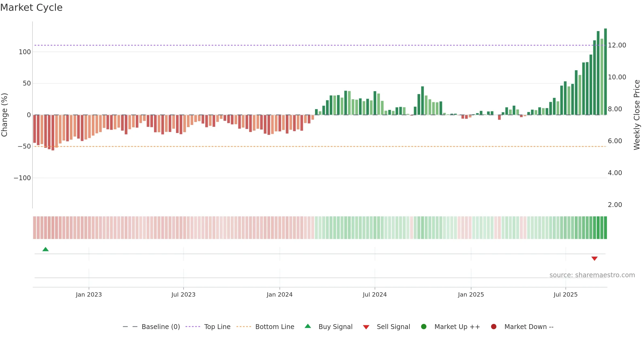This screenshot has height=362, width=644.
Task: Click the −100 tick on Change axis
Action: point(22,178)
